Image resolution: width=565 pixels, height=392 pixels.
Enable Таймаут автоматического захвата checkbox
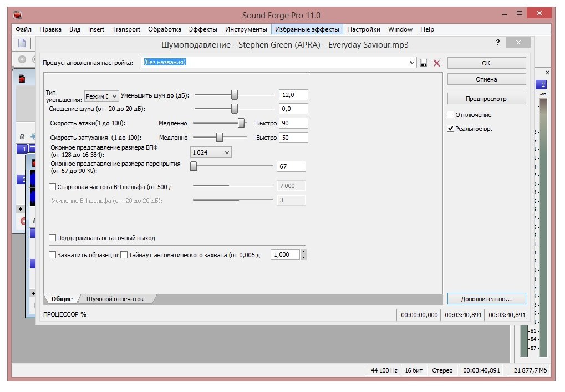tap(124, 254)
